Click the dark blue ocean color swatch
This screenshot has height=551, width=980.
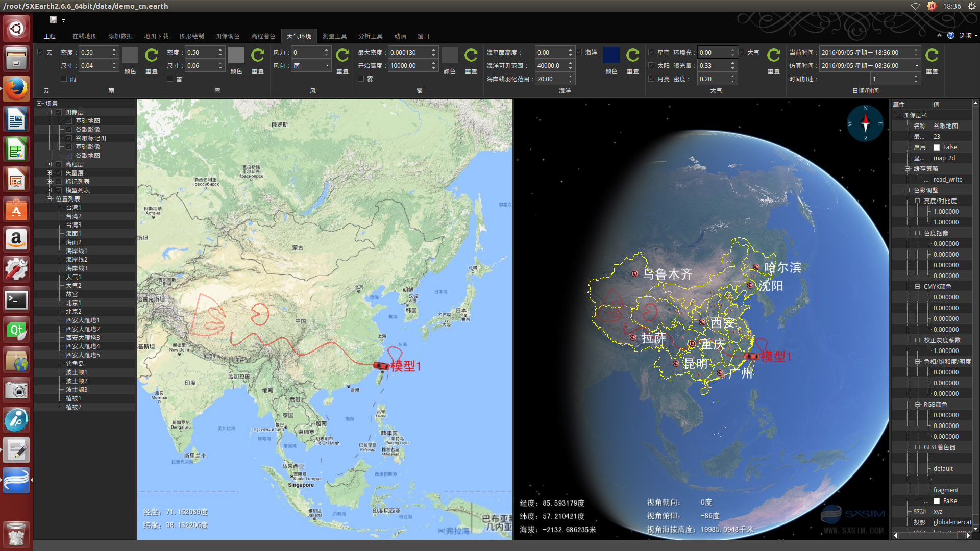tap(611, 55)
